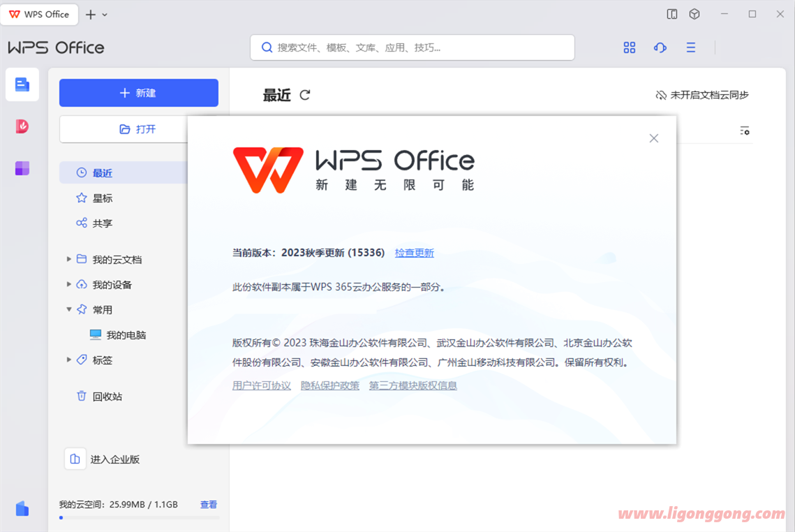Select 我的电脑 in the sidebar
This screenshot has height=532, width=795.
(126, 334)
